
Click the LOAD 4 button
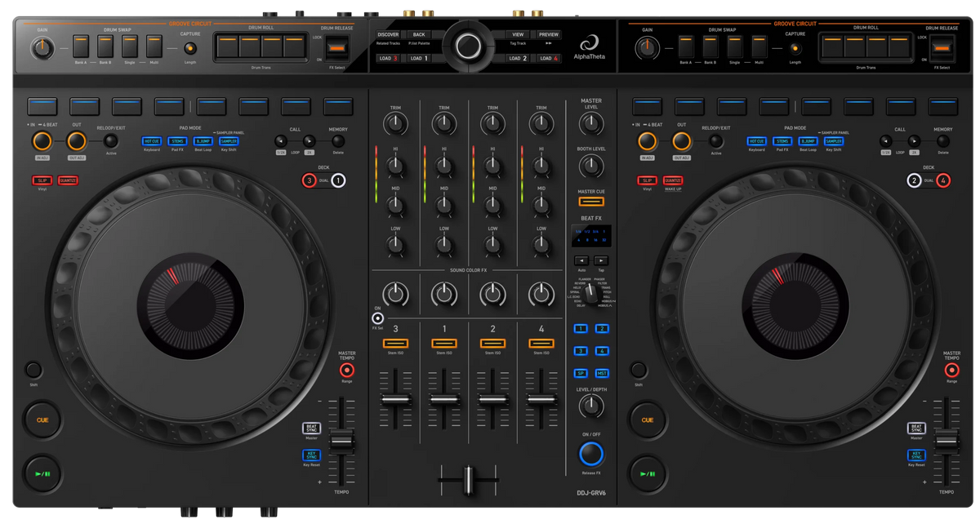(x=548, y=59)
